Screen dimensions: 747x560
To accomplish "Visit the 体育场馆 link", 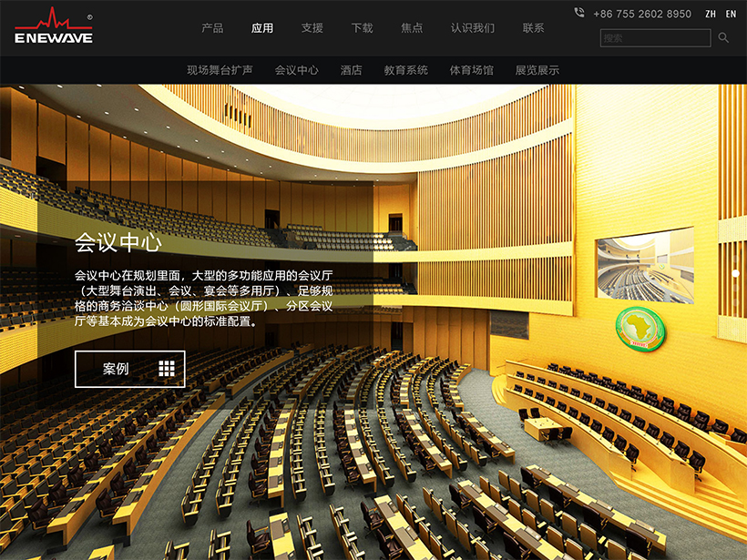I will (x=471, y=70).
